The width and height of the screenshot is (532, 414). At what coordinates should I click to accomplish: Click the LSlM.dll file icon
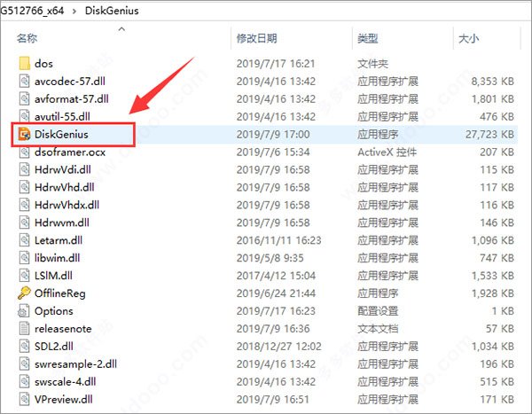tap(25, 276)
